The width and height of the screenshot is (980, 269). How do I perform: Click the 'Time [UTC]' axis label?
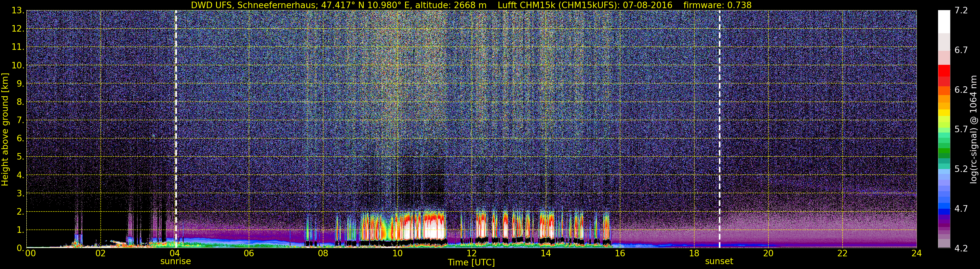[x=471, y=262]
